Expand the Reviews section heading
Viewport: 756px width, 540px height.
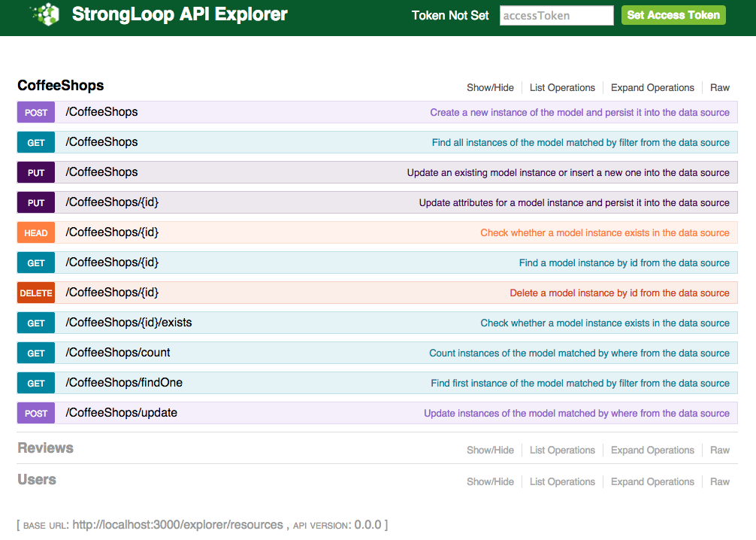point(45,447)
